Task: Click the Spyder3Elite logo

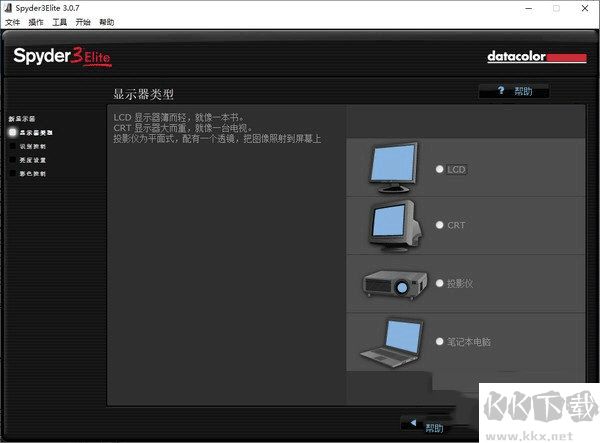Action: tap(62, 57)
